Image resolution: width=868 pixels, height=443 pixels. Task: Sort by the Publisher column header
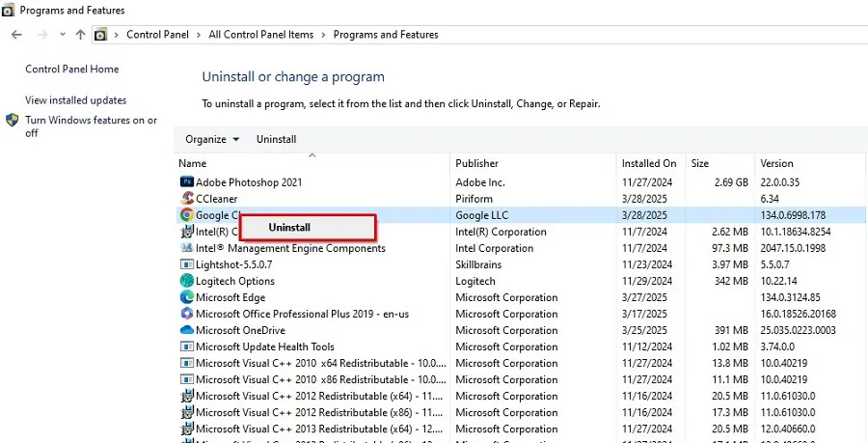coord(476,163)
